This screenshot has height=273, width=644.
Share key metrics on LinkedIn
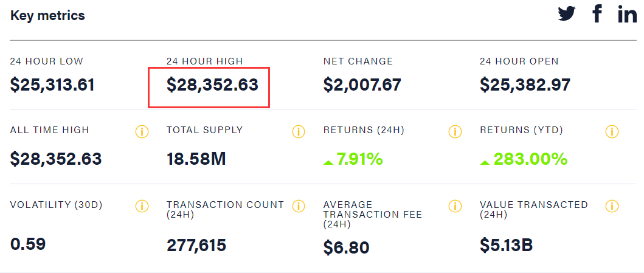[627, 15]
